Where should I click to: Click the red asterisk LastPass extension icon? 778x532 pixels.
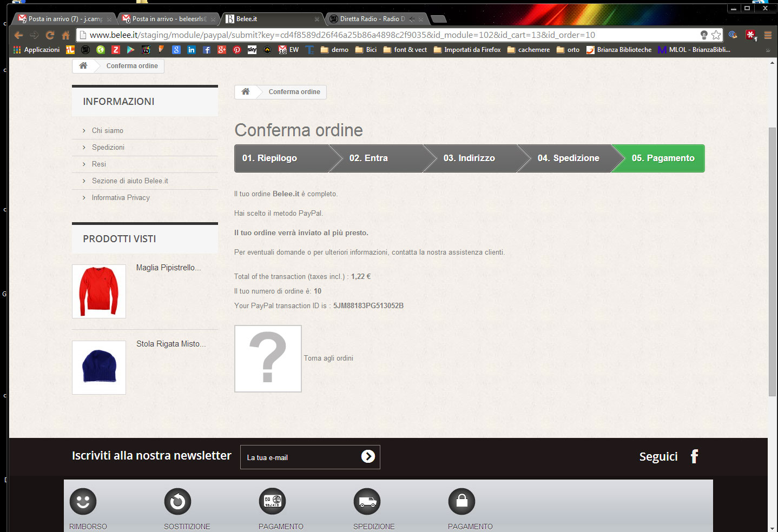click(x=751, y=35)
